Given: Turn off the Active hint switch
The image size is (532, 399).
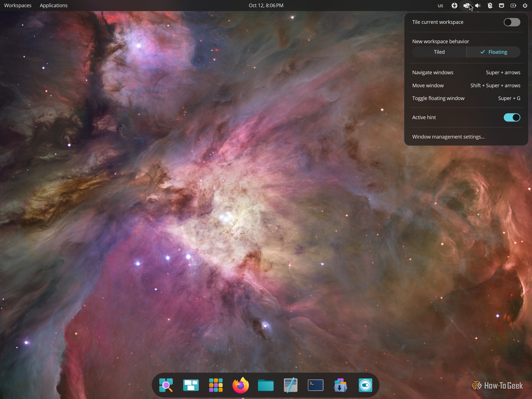Looking at the screenshot, I should (512, 117).
